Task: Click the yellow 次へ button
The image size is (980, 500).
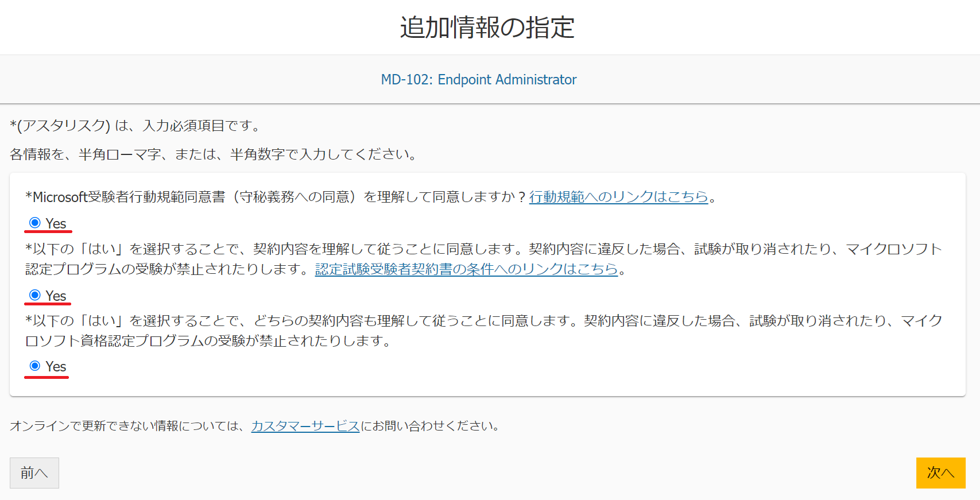Action: 941,473
